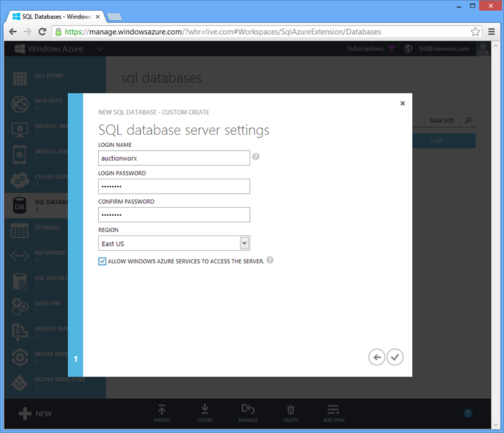Click the Export icon in bottom bar
The image size is (504, 433).
pos(205,410)
